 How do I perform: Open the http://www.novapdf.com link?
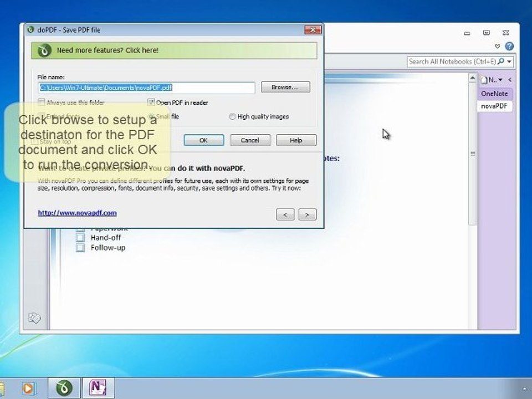tap(78, 213)
